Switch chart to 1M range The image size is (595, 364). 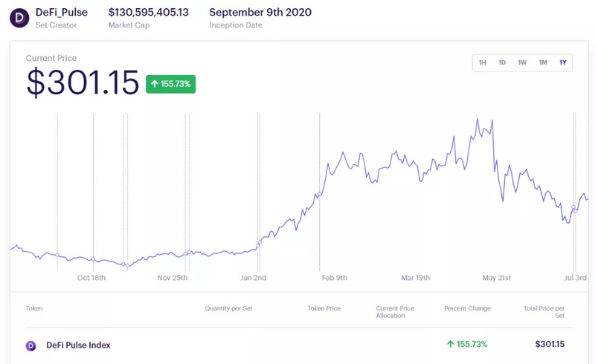coord(543,62)
